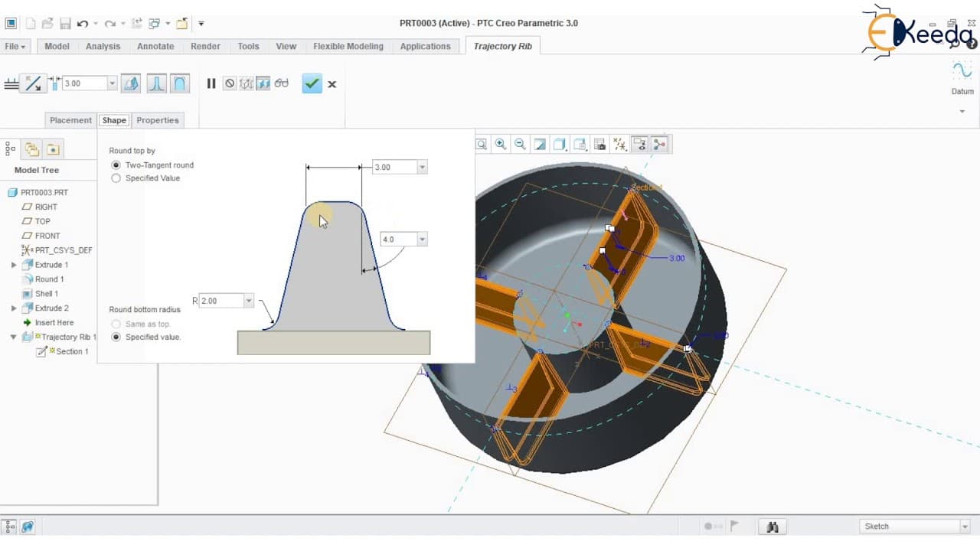The width and height of the screenshot is (980, 551).
Task: Open the quick access toolbar customize arrow
Action: tap(201, 24)
